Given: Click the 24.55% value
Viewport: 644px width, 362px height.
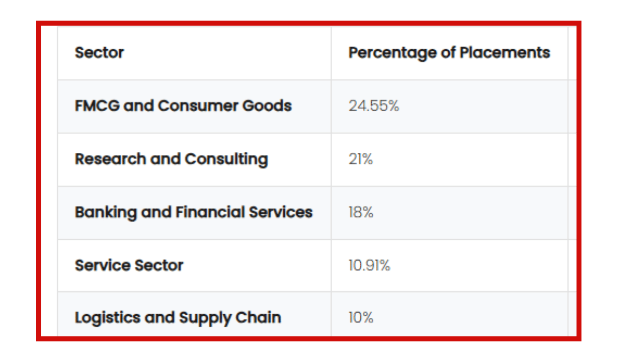Looking at the screenshot, I should (x=373, y=106).
